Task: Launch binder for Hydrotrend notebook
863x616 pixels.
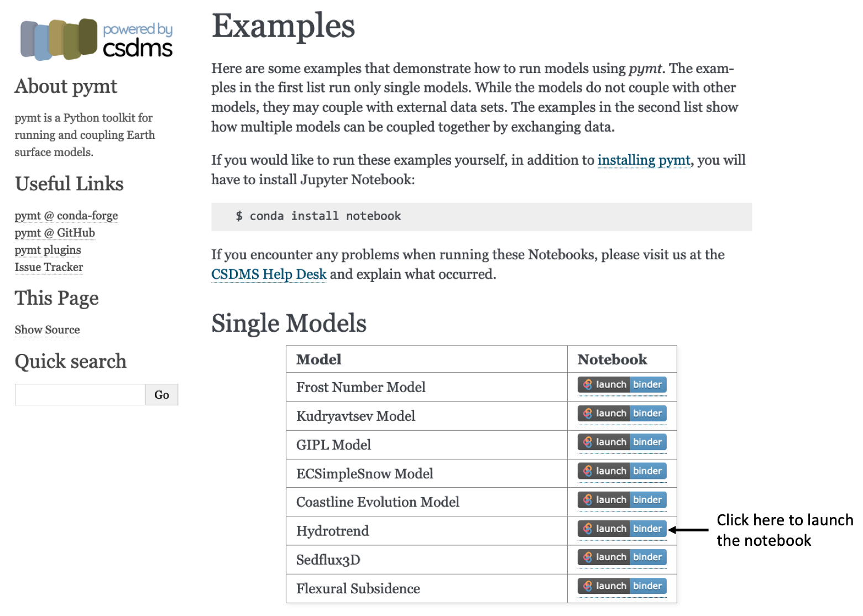Action: (622, 528)
